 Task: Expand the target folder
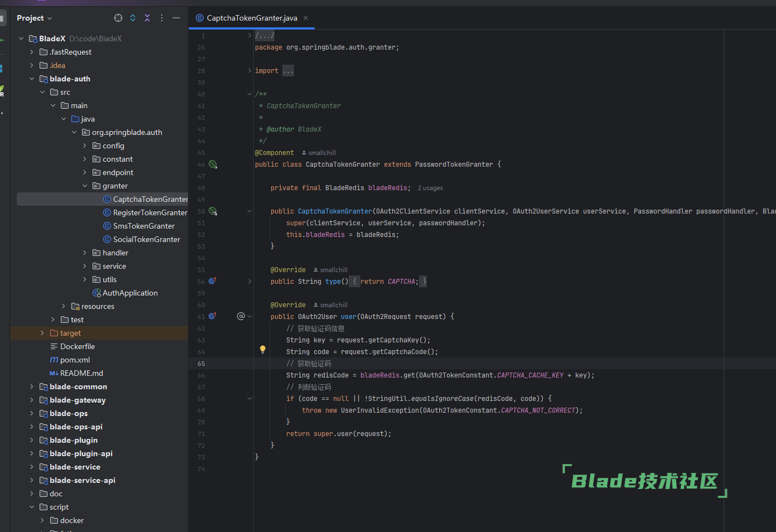[x=42, y=333]
